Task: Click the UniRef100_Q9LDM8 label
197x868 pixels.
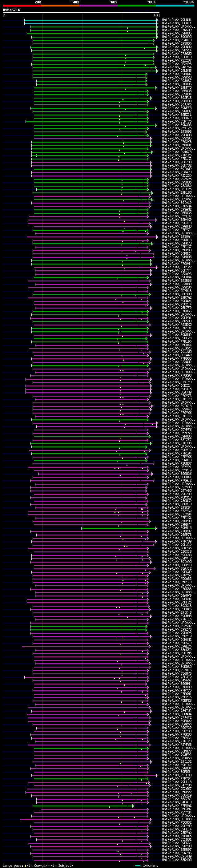Action: tap(177, 71)
